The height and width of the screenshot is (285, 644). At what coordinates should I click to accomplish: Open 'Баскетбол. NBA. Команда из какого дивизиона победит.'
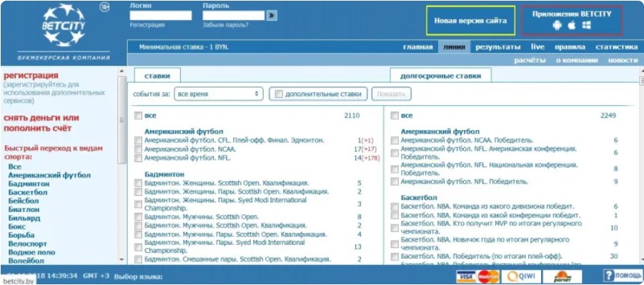[x=487, y=206]
